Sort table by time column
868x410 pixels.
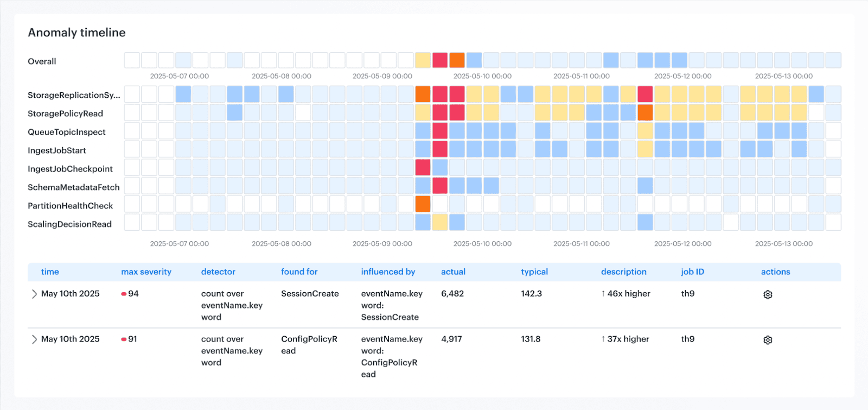(50, 272)
